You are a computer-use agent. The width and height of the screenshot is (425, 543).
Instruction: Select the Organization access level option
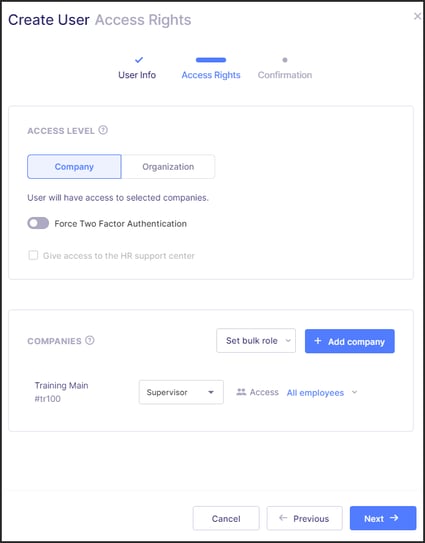[x=168, y=167]
